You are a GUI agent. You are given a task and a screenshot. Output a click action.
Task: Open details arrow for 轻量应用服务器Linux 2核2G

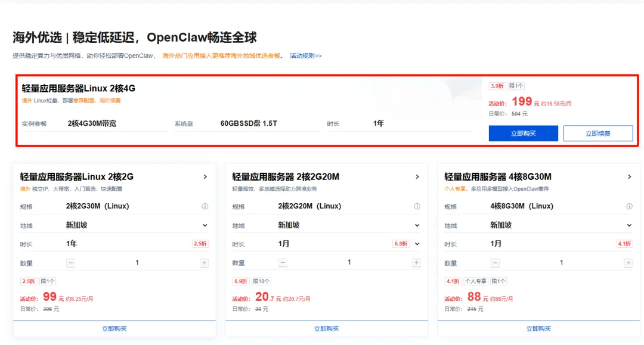point(205,177)
